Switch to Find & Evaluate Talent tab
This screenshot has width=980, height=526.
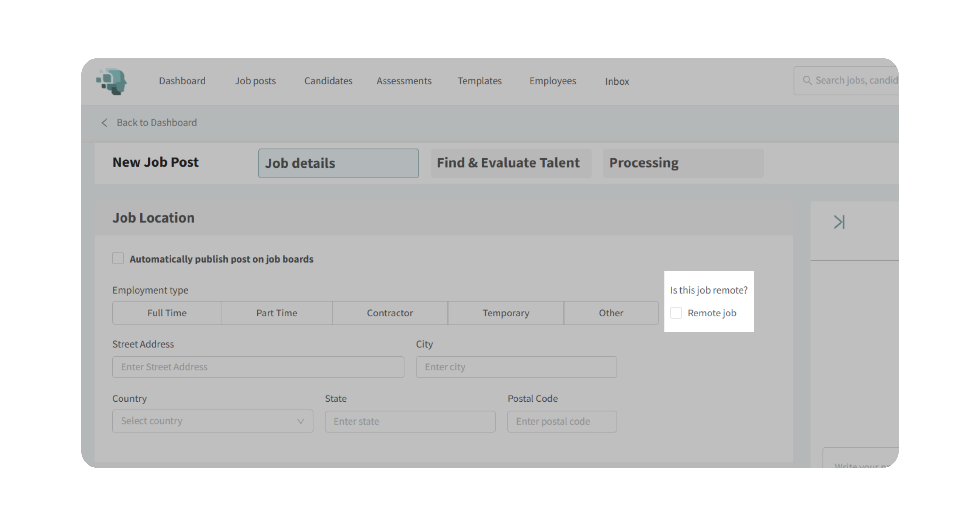511,163
